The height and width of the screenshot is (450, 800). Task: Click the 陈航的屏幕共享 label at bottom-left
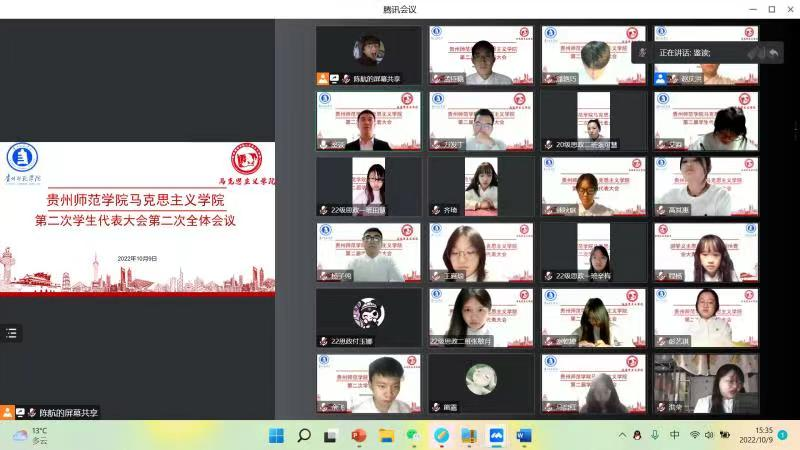68,413
